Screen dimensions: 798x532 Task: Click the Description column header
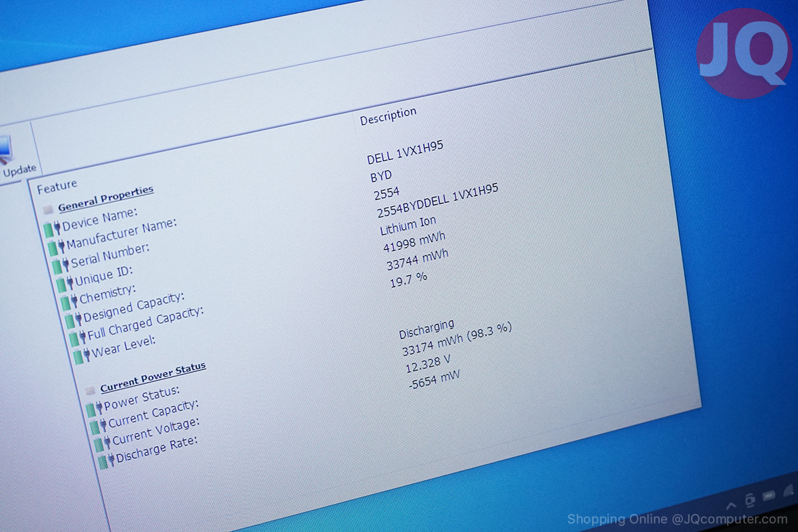(x=388, y=116)
